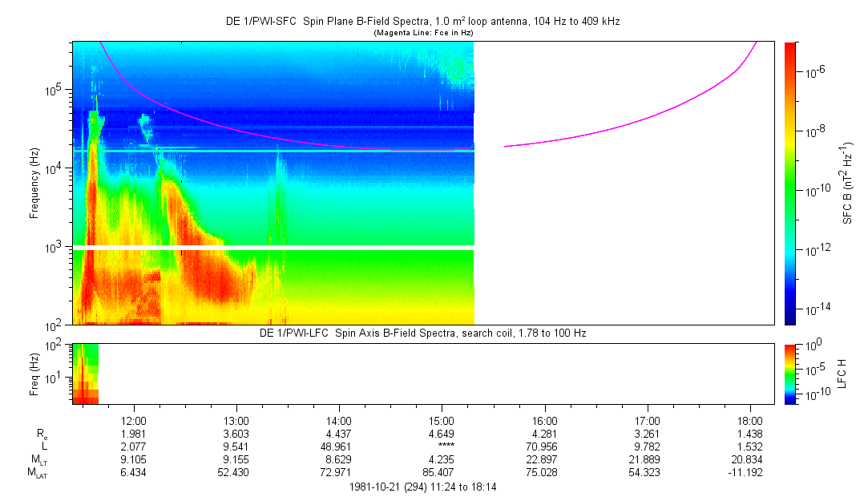Click the MLT row label
Viewport: 868px width, 497px height.
coord(38,459)
